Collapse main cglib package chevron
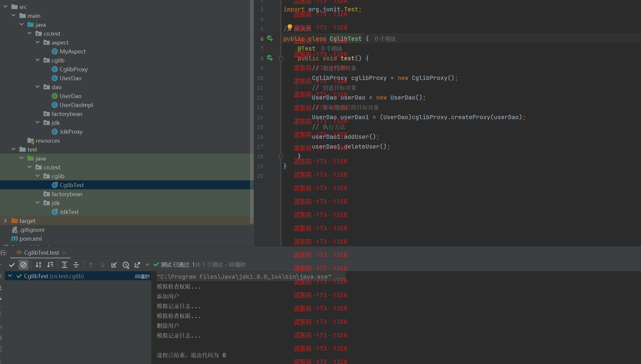 37,60
